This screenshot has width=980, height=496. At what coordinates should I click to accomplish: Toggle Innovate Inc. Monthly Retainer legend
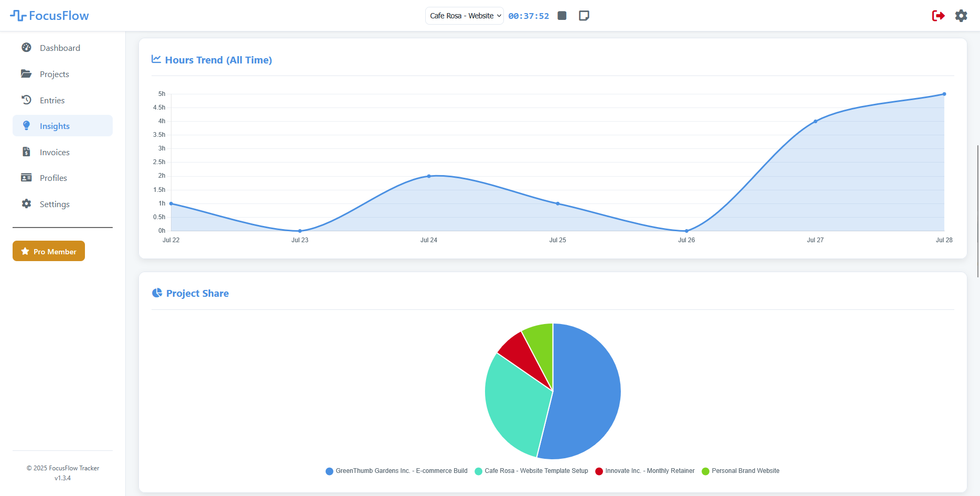(x=645, y=471)
